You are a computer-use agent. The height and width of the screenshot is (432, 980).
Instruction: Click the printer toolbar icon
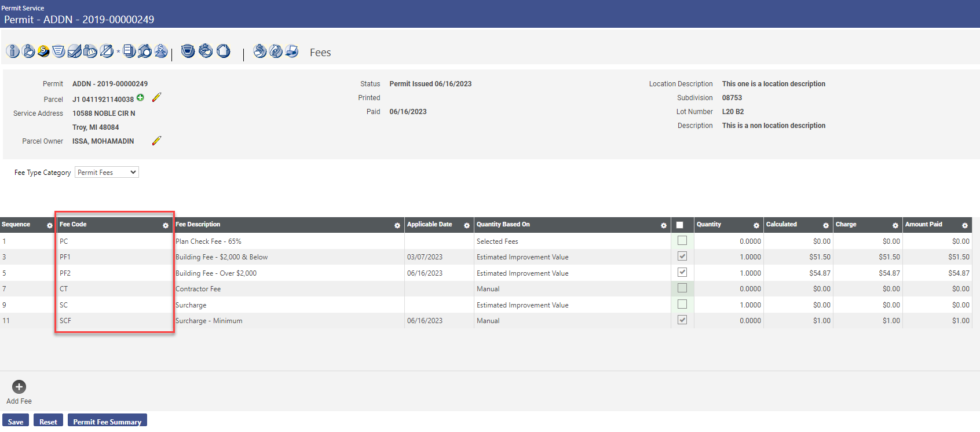click(291, 51)
